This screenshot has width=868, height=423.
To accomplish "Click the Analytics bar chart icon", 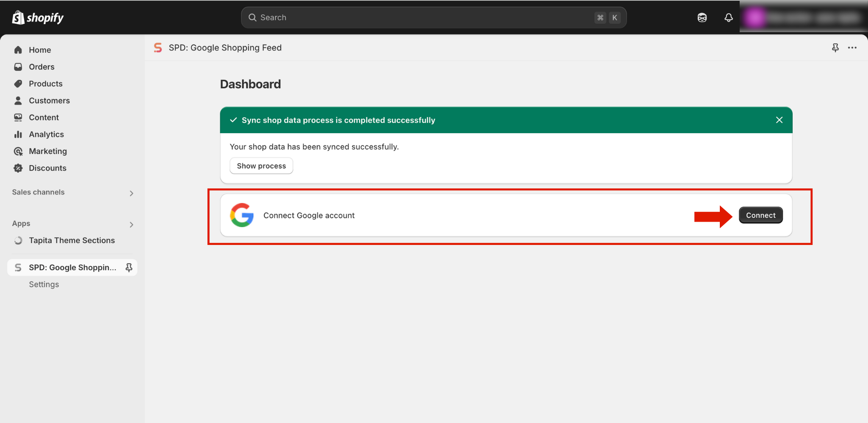I will [18, 135].
